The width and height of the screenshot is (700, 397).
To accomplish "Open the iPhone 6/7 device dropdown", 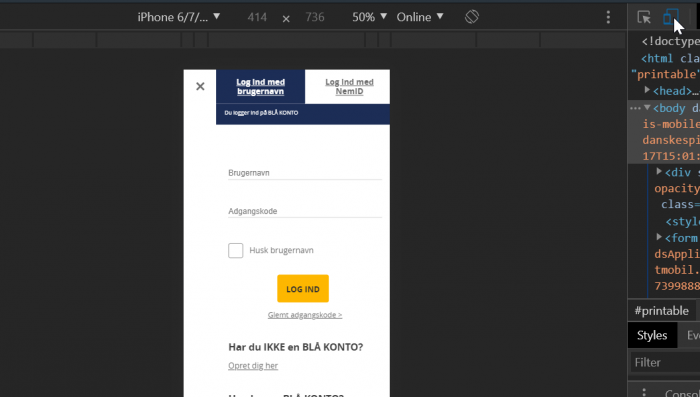I will click(x=179, y=17).
